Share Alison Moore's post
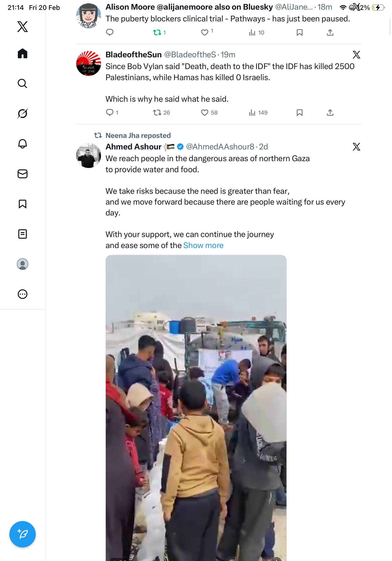The width and height of the screenshot is (392, 561). 330,32
